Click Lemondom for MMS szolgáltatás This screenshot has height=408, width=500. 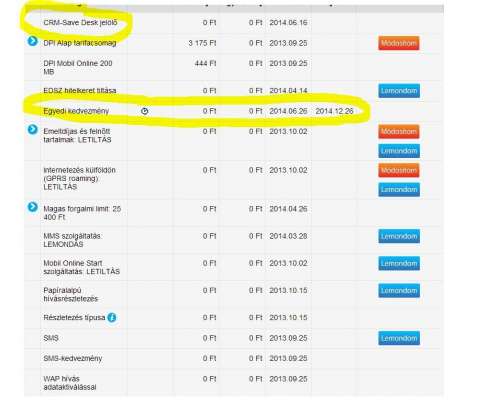[x=399, y=236]
